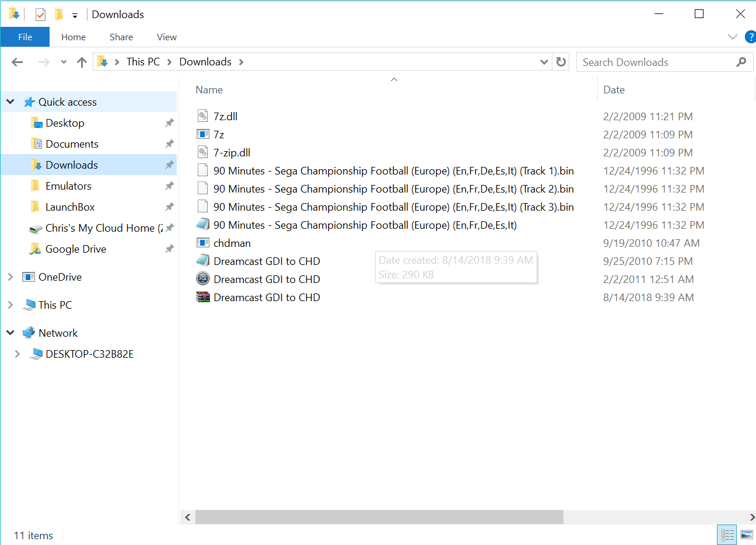
Task: Expand the This PC tree node
Action: pyautogui.click(x=10, y=305)
